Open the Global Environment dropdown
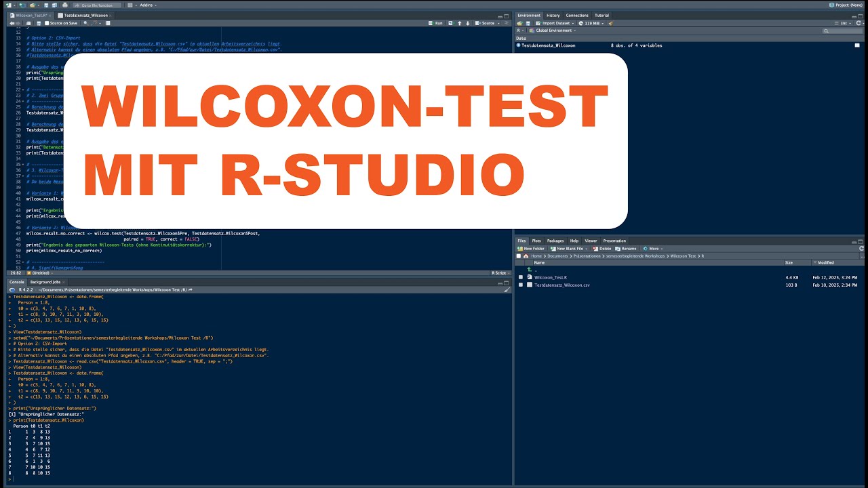 point(554,30)
